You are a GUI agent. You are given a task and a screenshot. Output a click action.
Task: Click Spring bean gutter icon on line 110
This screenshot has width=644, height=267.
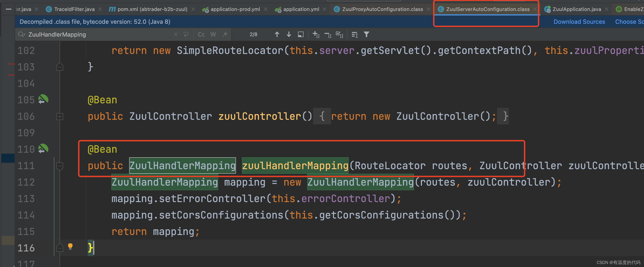pos(43,149)
